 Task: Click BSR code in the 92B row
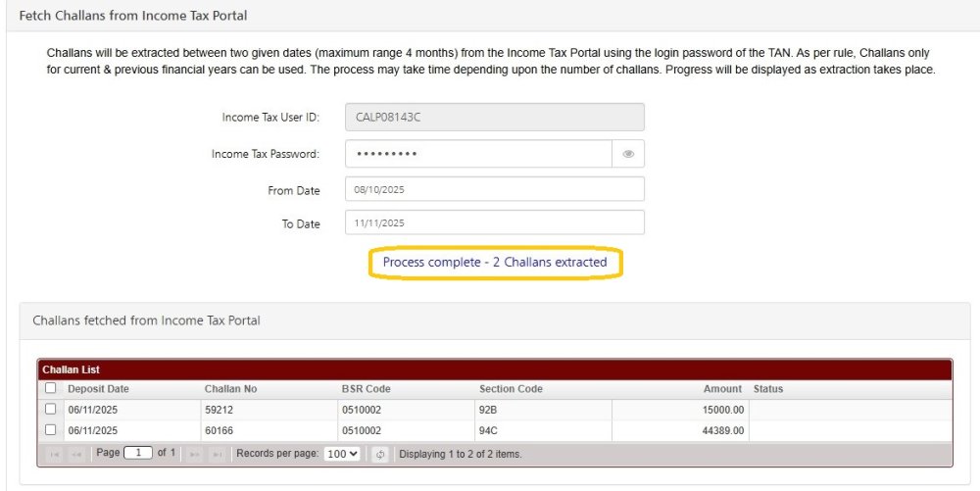coord(362,411)
